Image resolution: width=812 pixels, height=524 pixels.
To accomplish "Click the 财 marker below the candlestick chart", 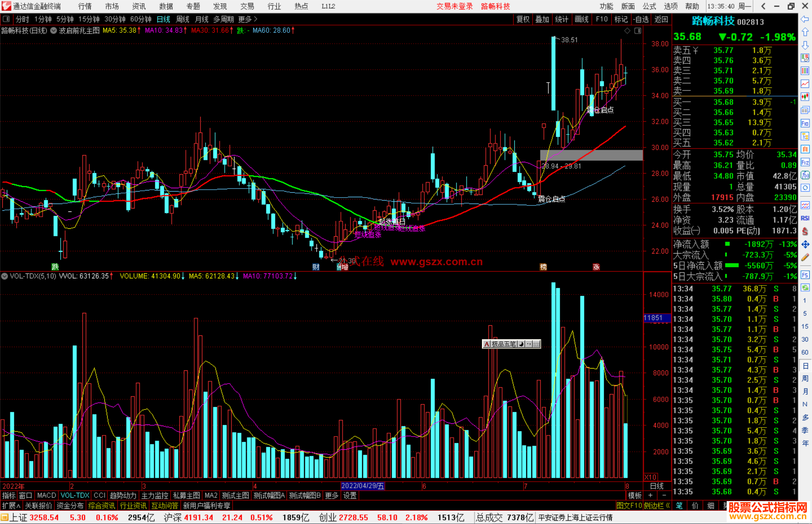I will point(316,267).
